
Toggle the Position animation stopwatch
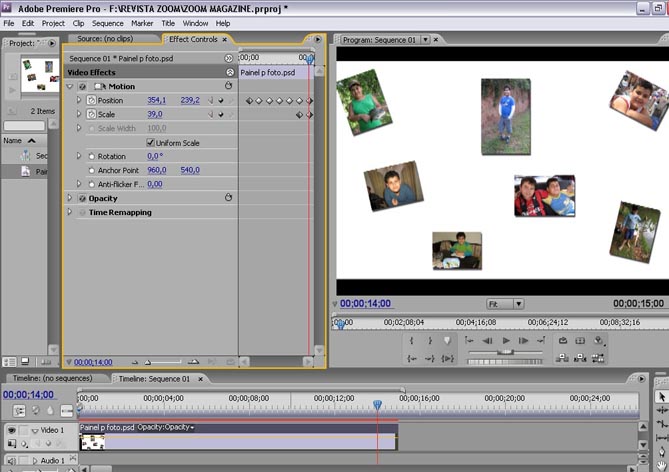[91, 101]
